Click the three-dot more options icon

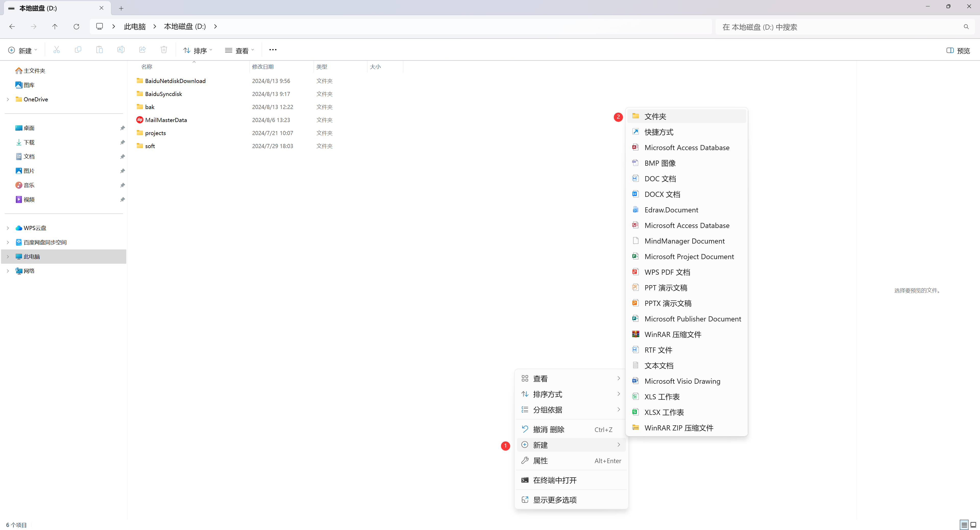coord(273,50)
